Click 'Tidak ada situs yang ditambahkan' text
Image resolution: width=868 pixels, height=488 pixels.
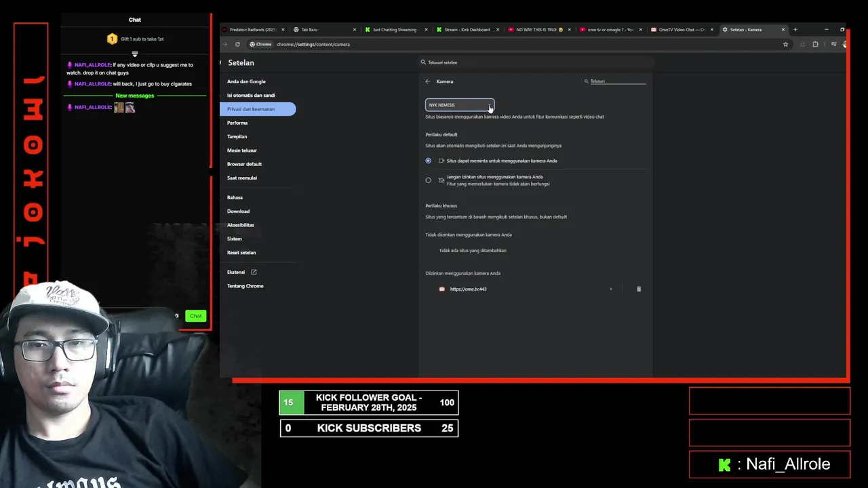473,251
